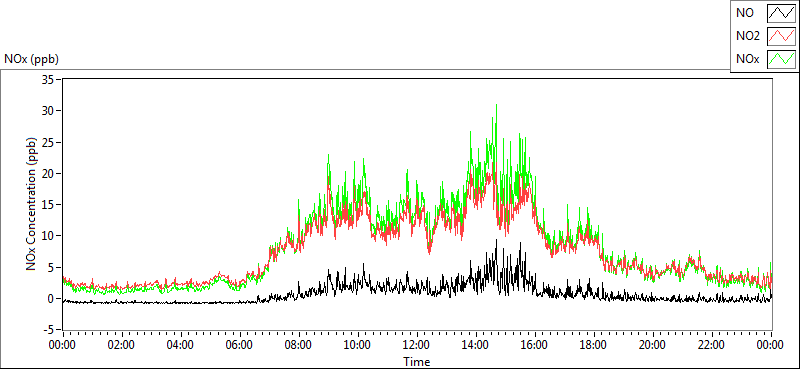Click the 'NOx (ppb)' graph title

32,59
